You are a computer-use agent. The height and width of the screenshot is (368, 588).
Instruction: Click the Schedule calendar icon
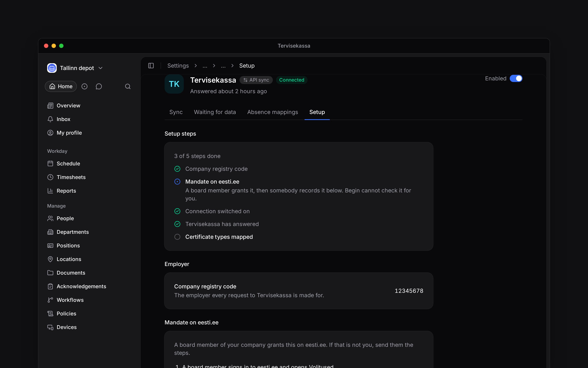click(50, 164)
